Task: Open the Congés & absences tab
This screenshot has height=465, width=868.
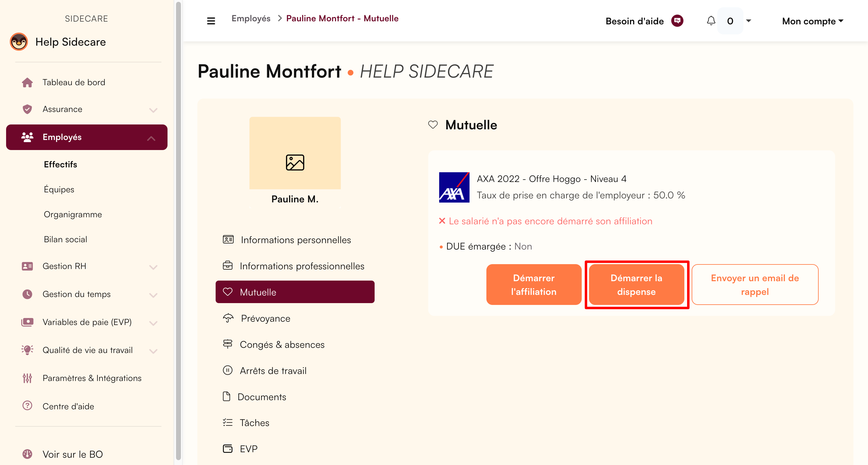Action: pyautogui.click(x=282, y=344)
